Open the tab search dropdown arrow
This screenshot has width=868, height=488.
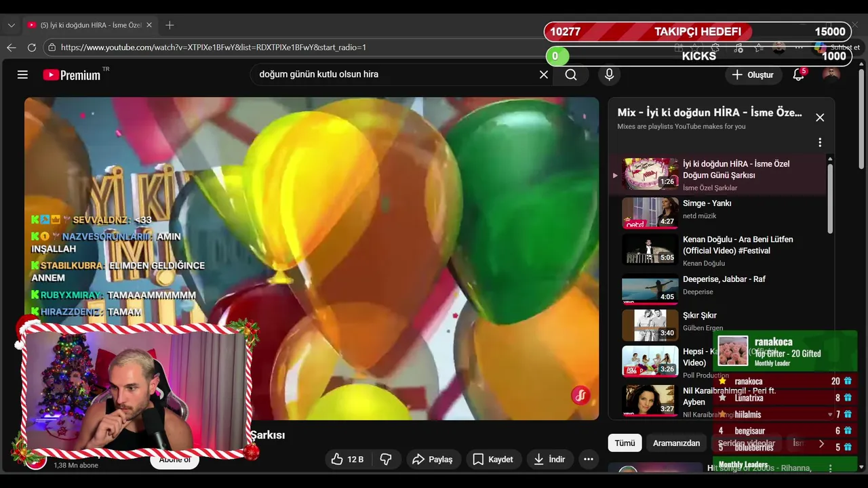tap(11, 25)
